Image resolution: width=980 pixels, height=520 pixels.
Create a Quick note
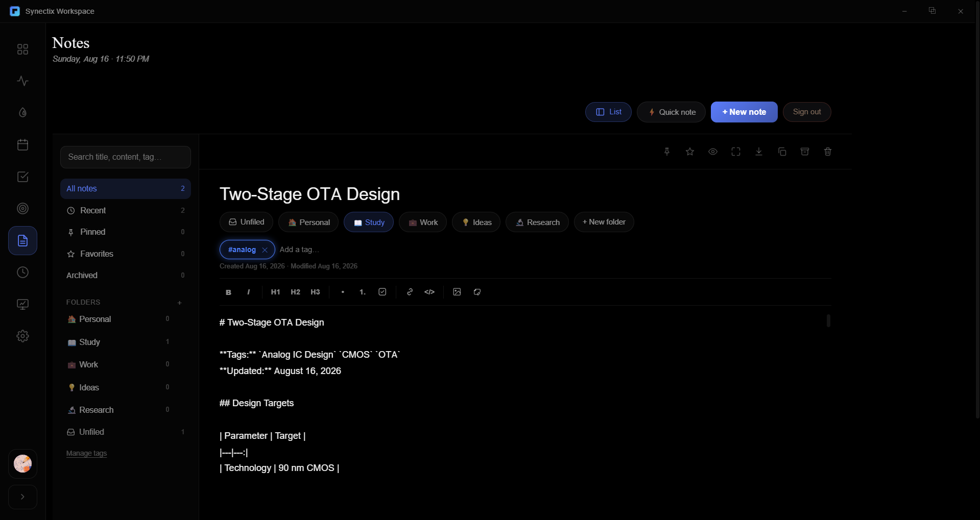[671, 112]
